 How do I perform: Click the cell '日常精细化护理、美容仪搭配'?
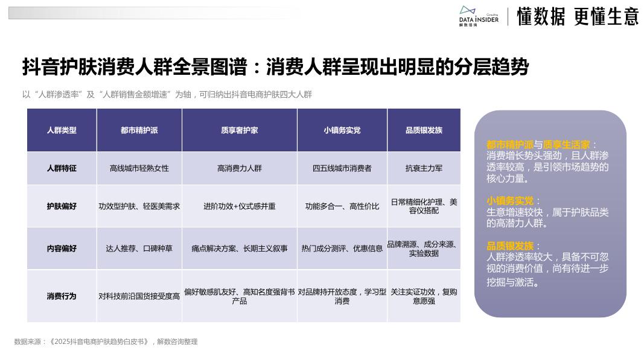coord(424,206)
